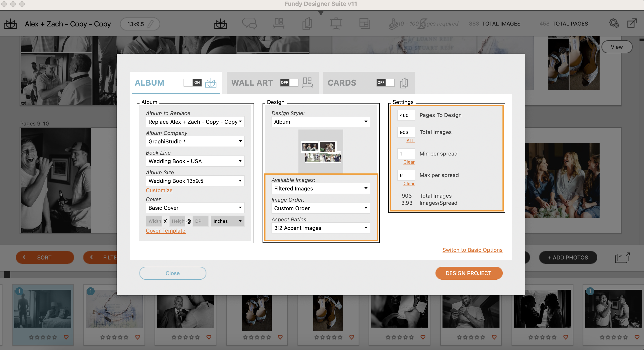Viewport: 644px width, 350px height.
Task: Open the Album designer toolbar icon
Action: (x=220, y=24)
